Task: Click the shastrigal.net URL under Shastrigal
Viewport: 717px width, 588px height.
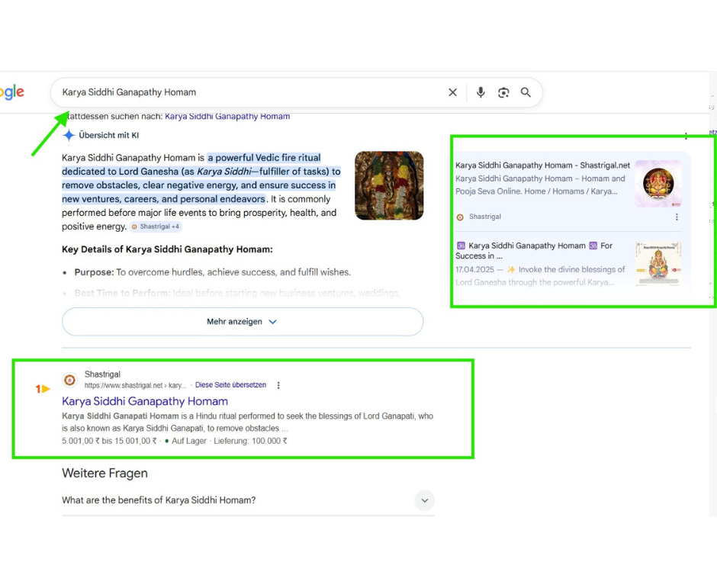Action: pyautogui.click(x=135, y=385)
